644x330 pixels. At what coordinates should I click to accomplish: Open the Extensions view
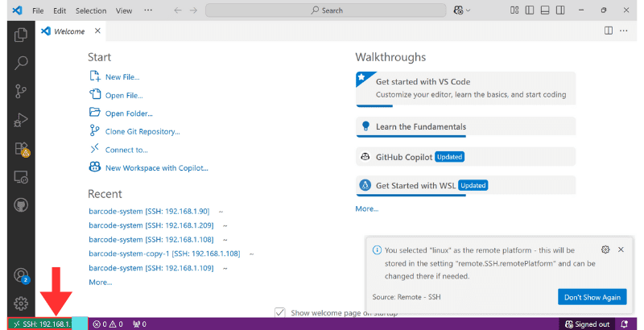click(x=22, y=149)
